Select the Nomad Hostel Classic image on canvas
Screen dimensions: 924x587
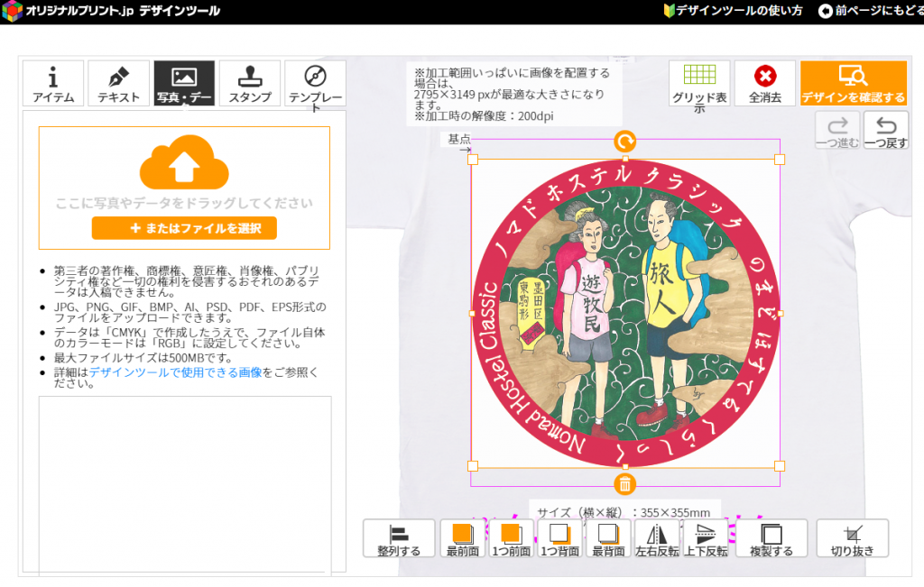(x=626, y=313)
